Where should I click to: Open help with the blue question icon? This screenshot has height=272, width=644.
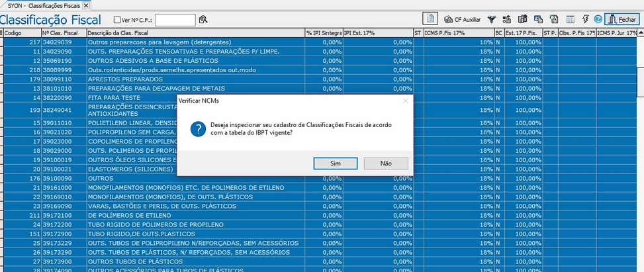click(x=598, y=19)
